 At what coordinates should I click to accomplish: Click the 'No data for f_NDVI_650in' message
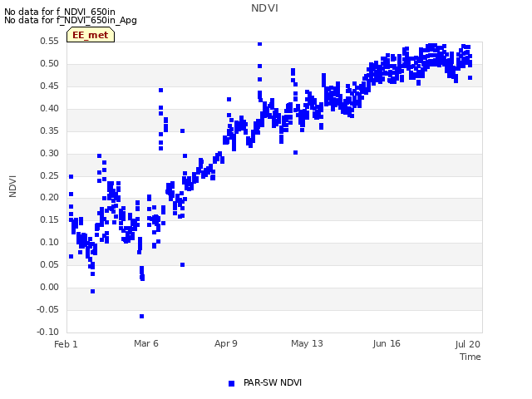pos(60,12)
